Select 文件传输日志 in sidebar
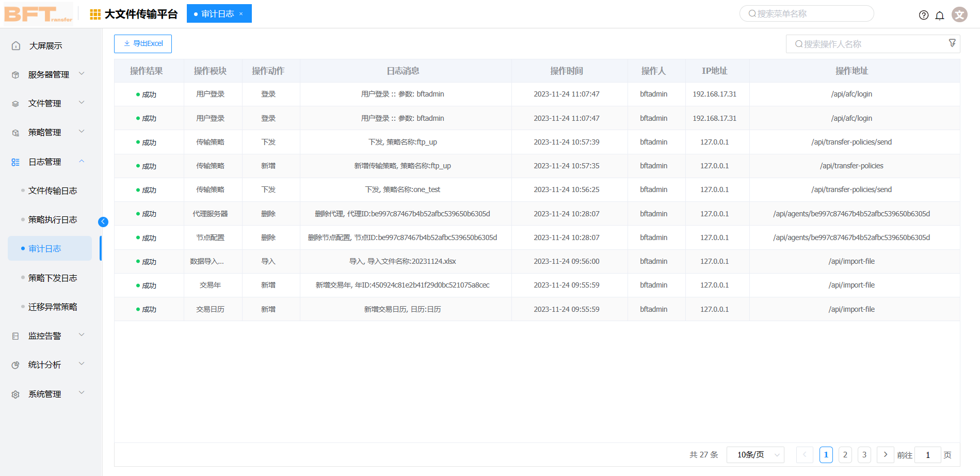This screenshot has width=980, height=476. (53, 191)
